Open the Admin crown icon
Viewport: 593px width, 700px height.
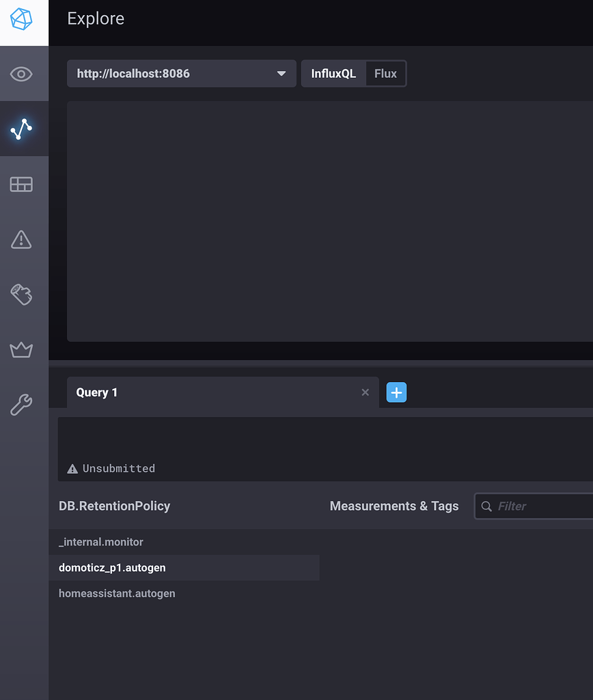pyautogui.click(x=21, y=349)
